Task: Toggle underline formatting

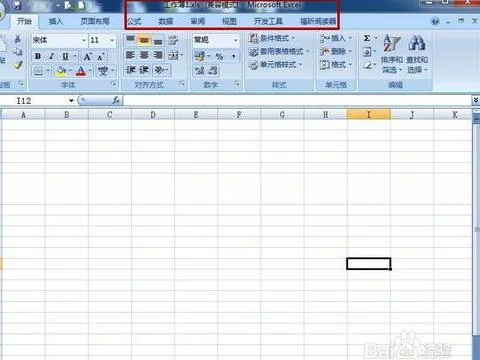Action: [65, 56]
